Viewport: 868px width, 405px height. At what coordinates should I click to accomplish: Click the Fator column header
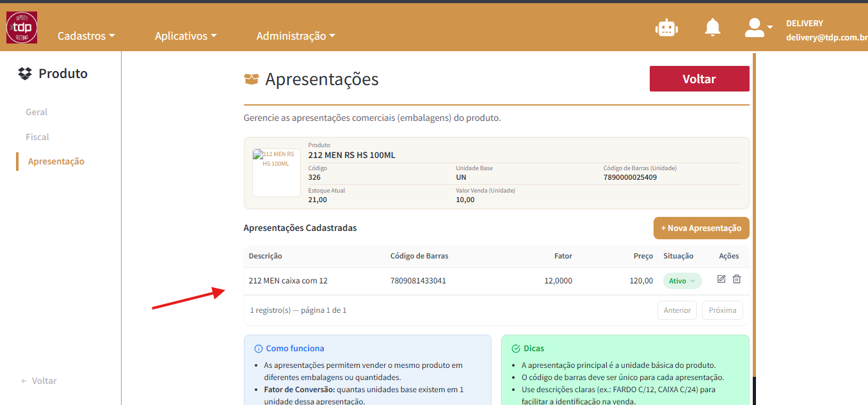click(563, 256)
